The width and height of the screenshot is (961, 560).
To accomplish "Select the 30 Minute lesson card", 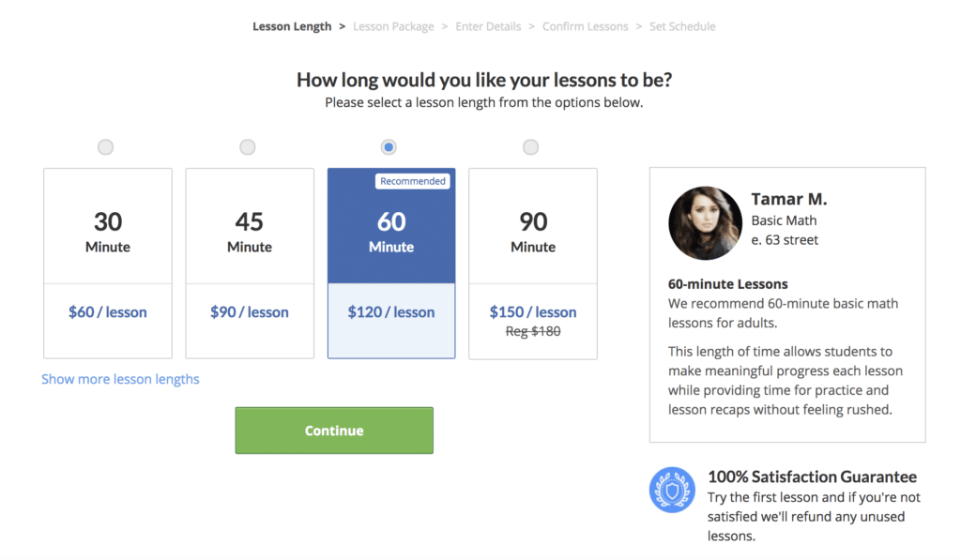I will click(107, 225).
